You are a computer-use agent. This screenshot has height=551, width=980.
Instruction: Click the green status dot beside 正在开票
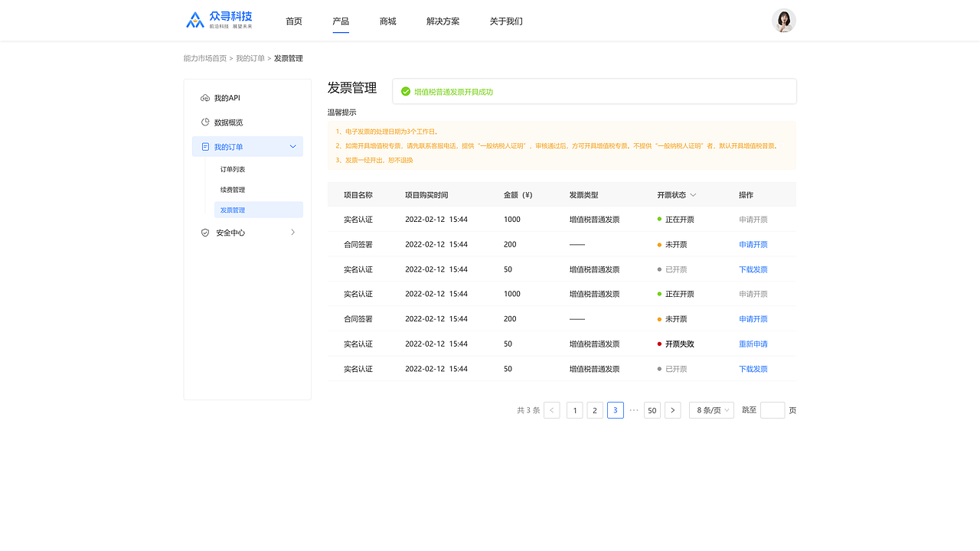pyautogui.click(x=659, y=219)
